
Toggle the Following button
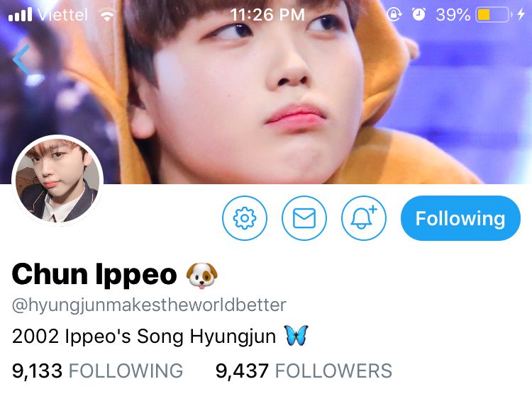[460, 218]
